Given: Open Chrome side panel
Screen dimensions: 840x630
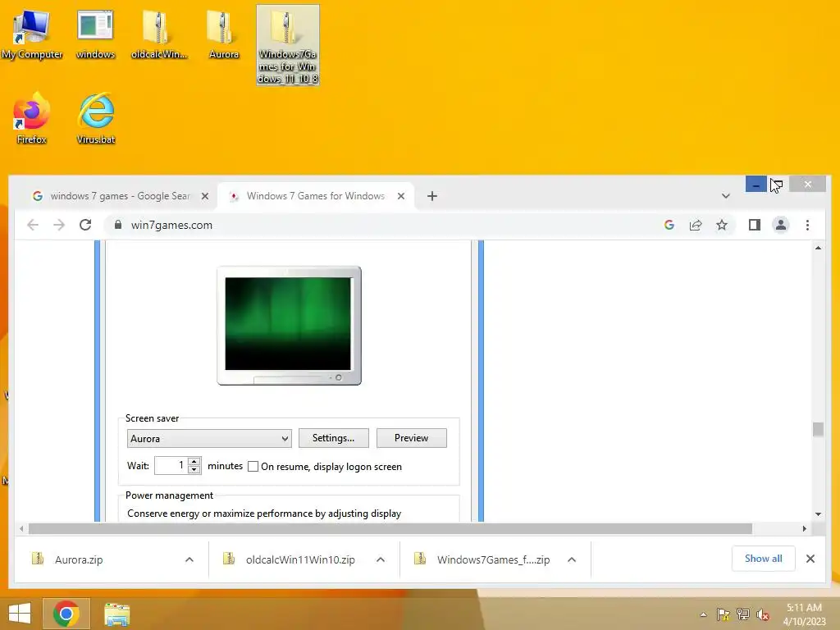Looking at the screenshot, I should (755, 225).
